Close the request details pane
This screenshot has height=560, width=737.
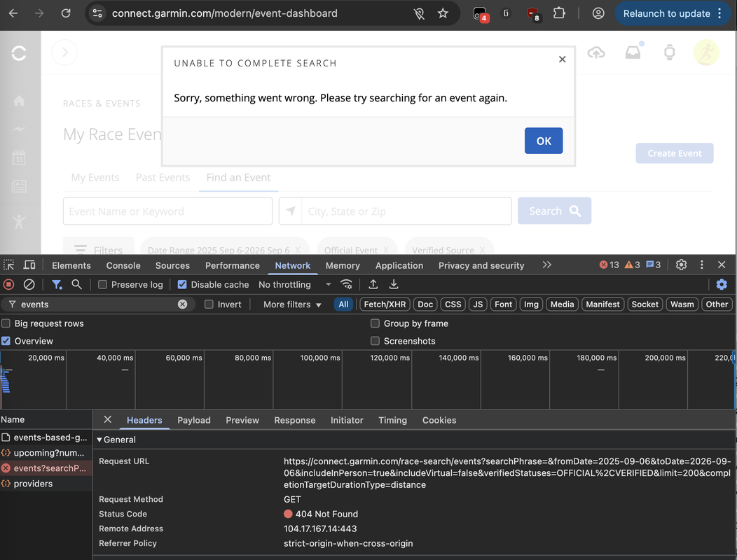click(108, 419)
